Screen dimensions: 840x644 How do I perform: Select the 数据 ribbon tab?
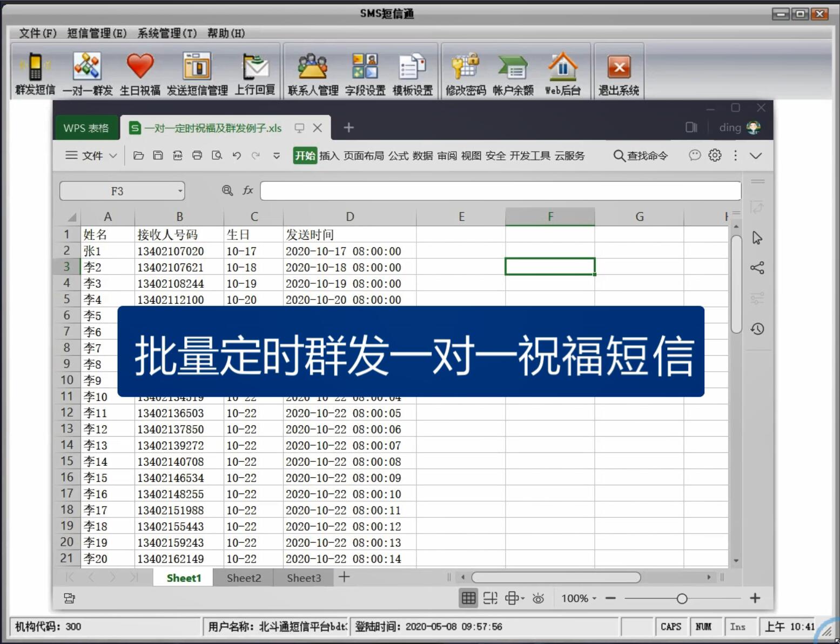[x=422, y=155]
